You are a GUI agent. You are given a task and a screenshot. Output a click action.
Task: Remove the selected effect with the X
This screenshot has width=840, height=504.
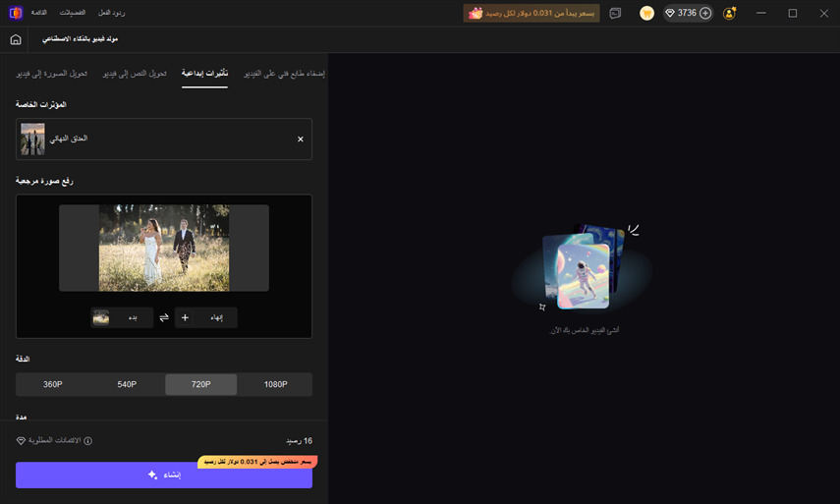point(301,140)
